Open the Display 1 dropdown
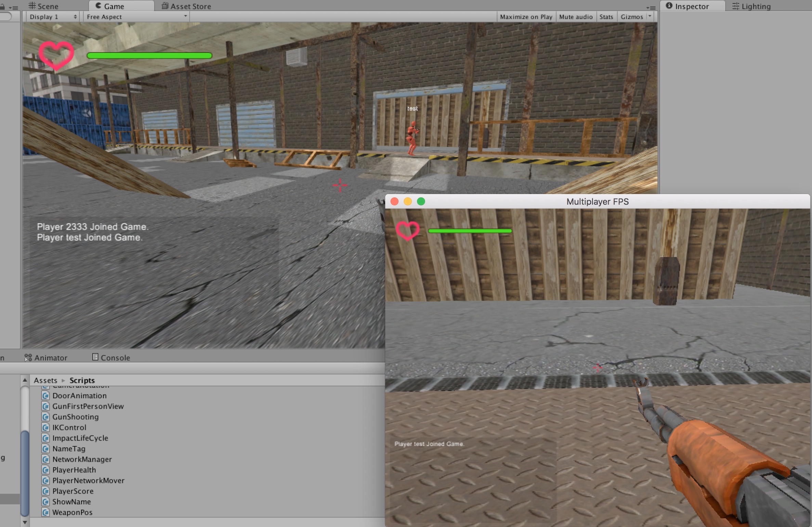Screen dimensions: 812x527 click(53, 17)
